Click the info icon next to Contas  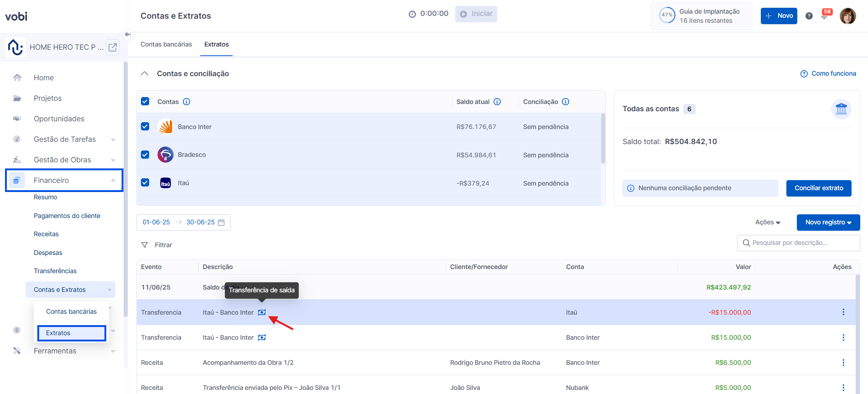[x=187, y=102]
